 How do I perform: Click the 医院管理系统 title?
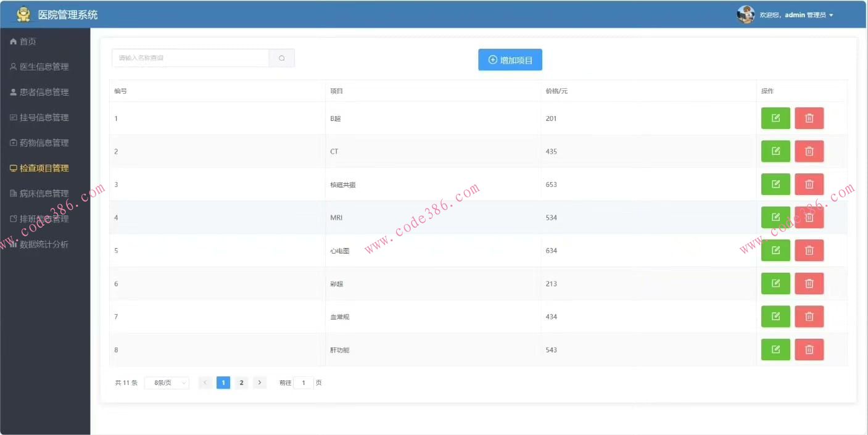click(x=68, y=15)
